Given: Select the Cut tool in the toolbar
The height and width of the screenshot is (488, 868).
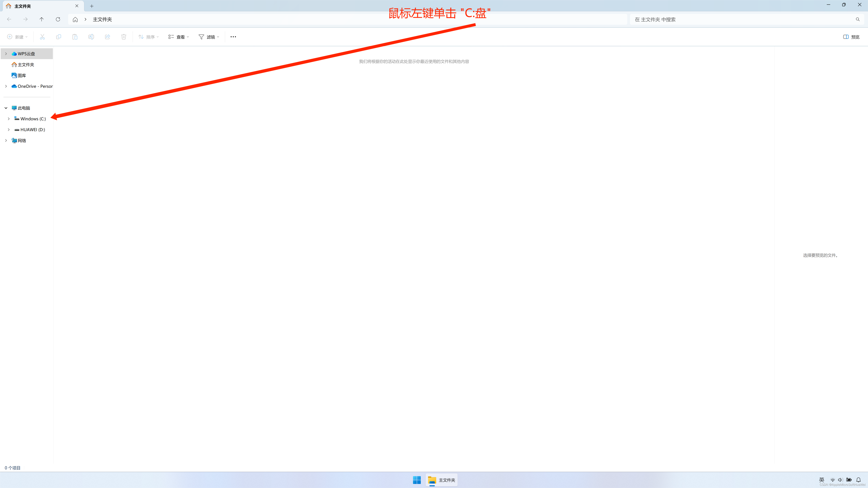Looking at the screenshot, I should (x=42, y=37).
